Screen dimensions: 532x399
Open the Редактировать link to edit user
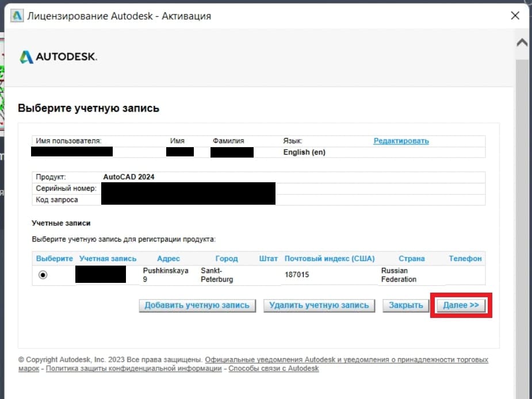[401, 141]
